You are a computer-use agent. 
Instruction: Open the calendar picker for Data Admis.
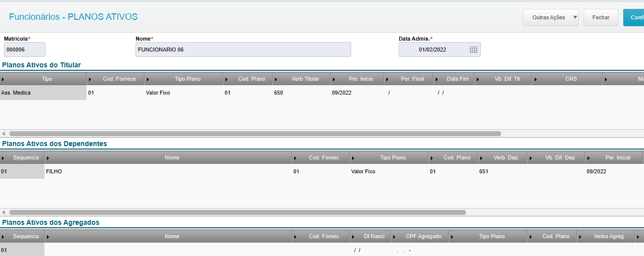[x=473, y=50]
